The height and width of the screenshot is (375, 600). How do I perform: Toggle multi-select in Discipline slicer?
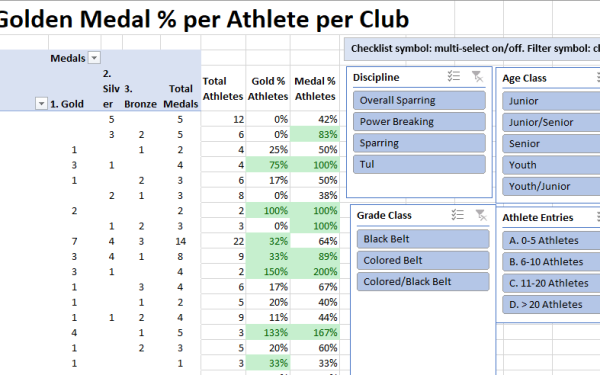454,76
